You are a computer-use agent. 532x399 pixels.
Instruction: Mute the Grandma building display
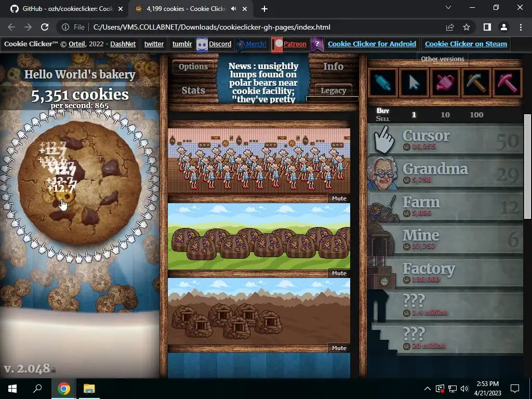pos(339,198)
